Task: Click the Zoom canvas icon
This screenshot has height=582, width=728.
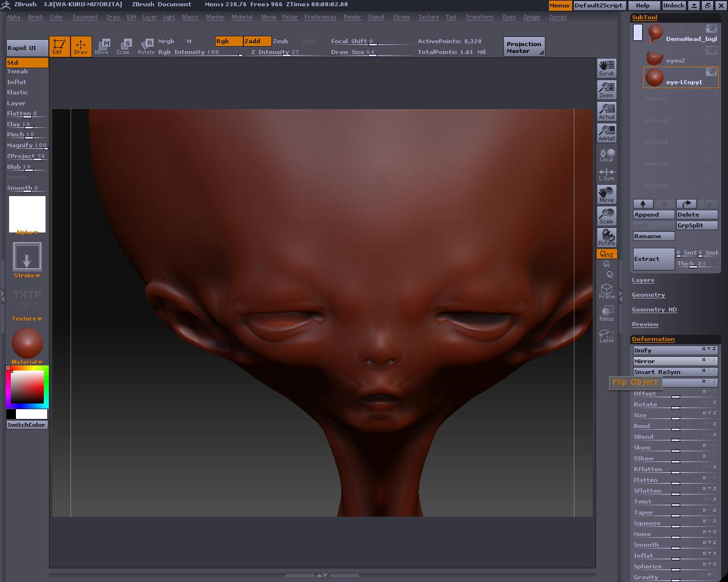Action: [606, 89]
